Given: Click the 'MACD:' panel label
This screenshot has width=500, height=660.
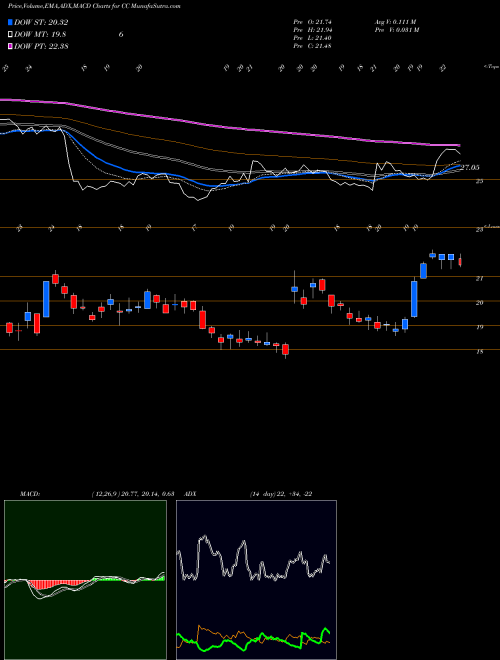Looking at the screenshot, I should point(29,494).
